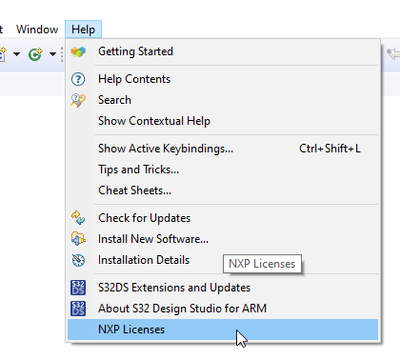Image resolution: width=400 pixels, height=360 pixels.
Task: Click the Installation Details icon
Action: point(78,260)
